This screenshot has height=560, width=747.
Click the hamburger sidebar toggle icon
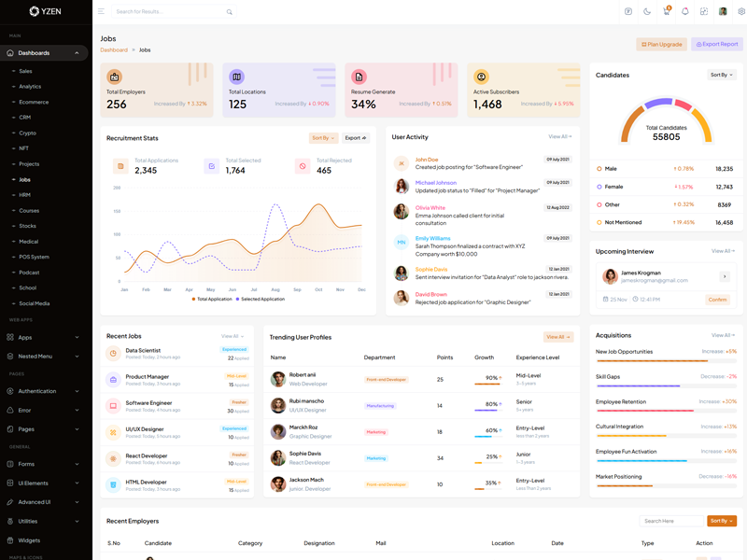click(x=101, y=12)
